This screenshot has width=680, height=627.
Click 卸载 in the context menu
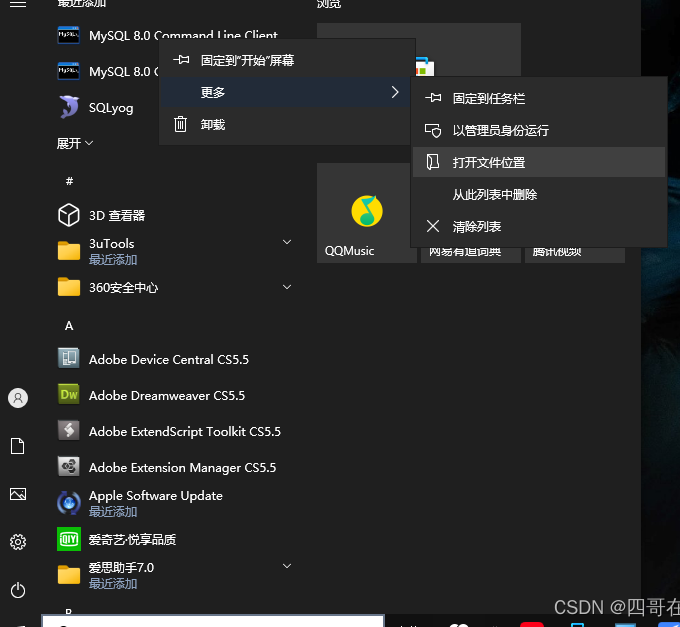[212, 124]
